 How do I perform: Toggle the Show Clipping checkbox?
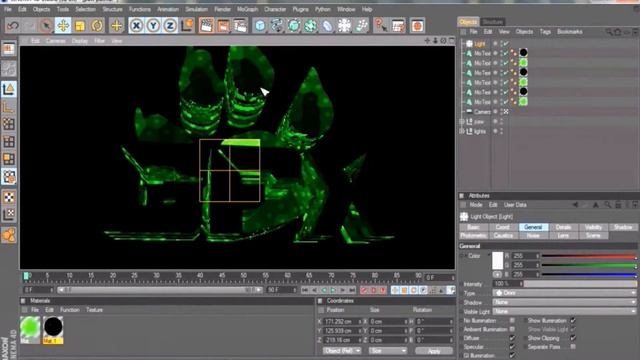[573, 338]
